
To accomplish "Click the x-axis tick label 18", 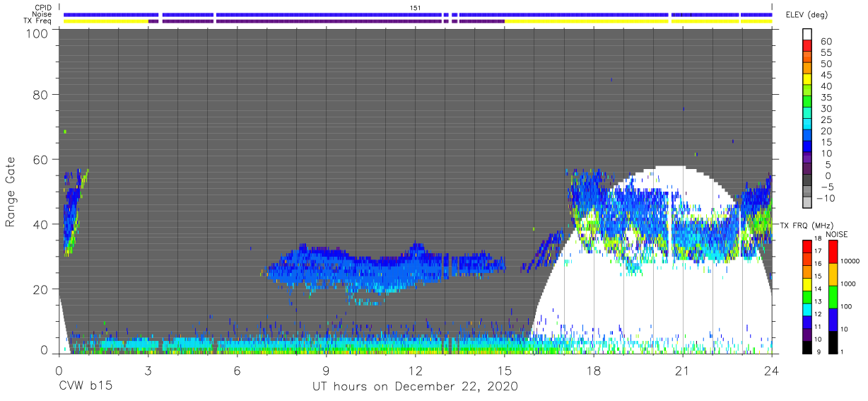I will point(594,370).
